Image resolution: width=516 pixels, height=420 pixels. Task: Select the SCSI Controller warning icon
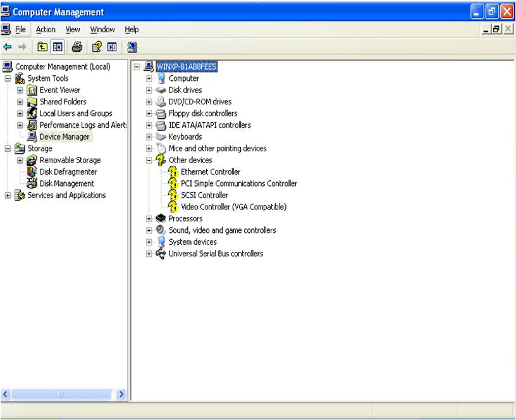(x=174, y=195)
